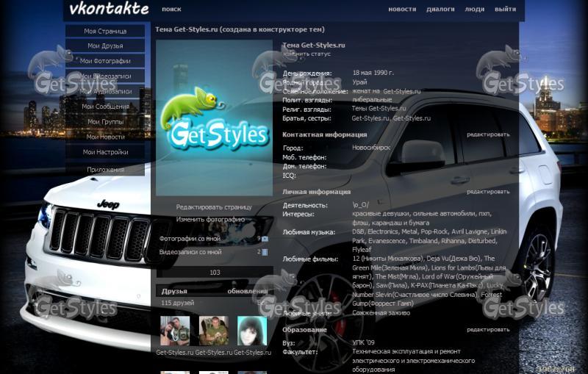
Task: Open Мои Фотографии section
Action: point(105,61)
